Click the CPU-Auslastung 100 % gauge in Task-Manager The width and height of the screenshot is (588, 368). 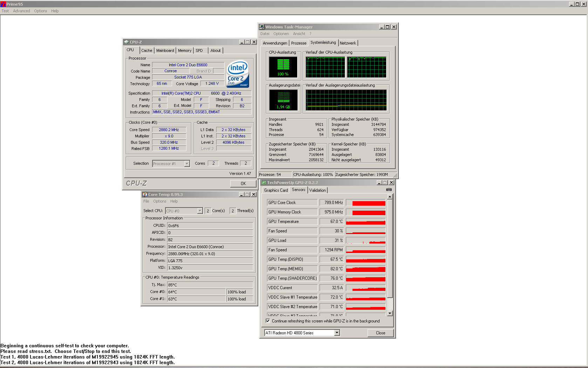coord(283,67)
